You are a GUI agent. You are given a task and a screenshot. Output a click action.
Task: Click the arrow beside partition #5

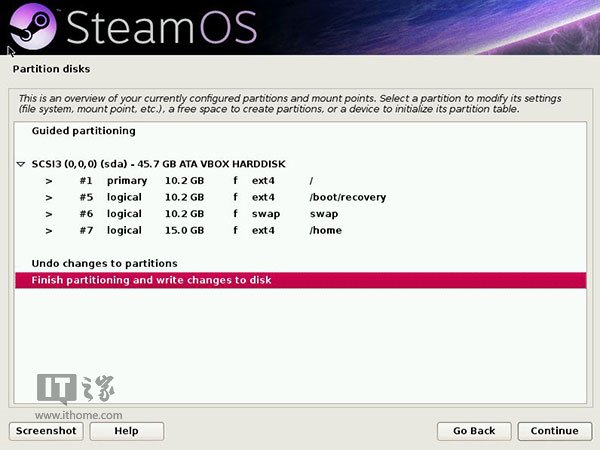click(x=49, y=198)
